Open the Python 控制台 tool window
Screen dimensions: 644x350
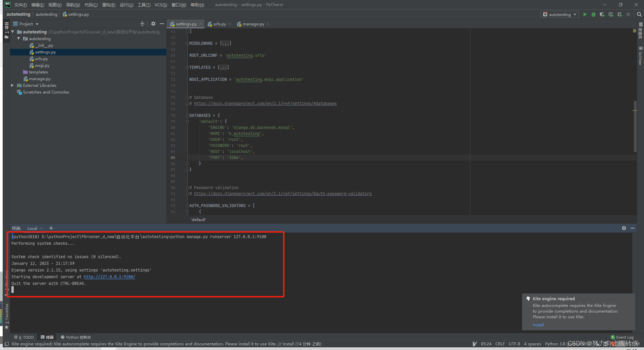pos(76,337)
